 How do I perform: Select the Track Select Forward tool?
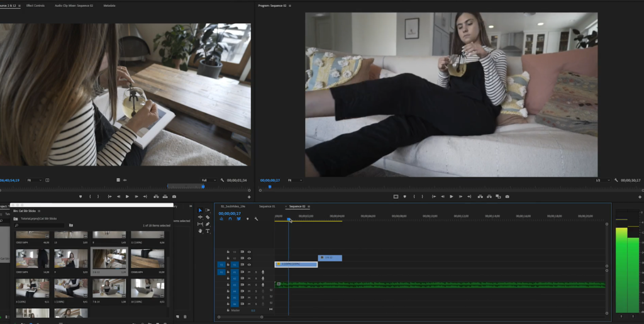click(x=208, y=210)
